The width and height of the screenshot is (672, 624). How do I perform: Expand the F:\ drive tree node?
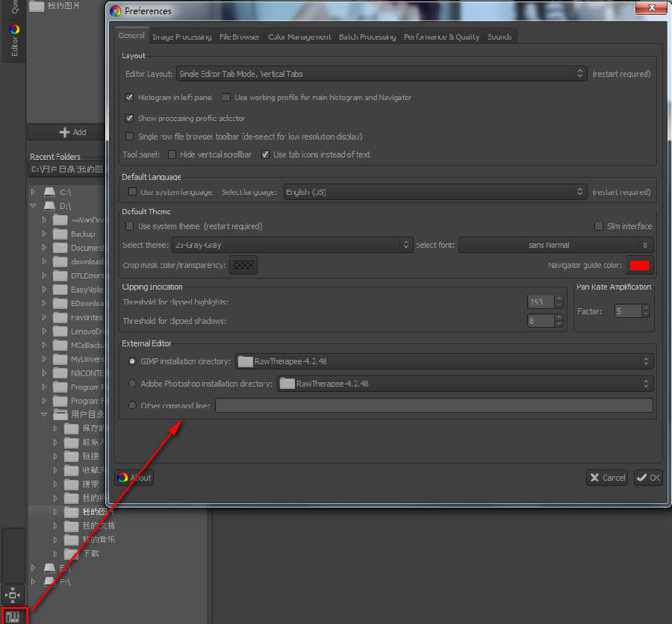(34, 581)
